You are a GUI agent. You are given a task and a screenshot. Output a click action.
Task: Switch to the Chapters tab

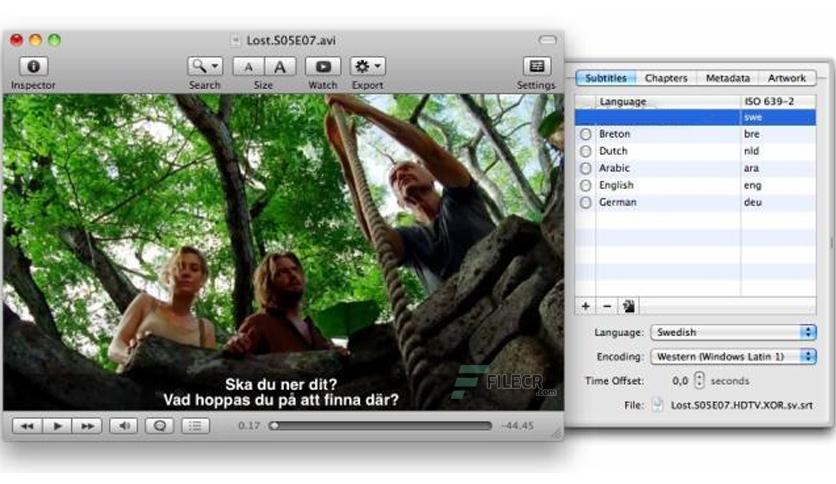[x=666, y=78]
